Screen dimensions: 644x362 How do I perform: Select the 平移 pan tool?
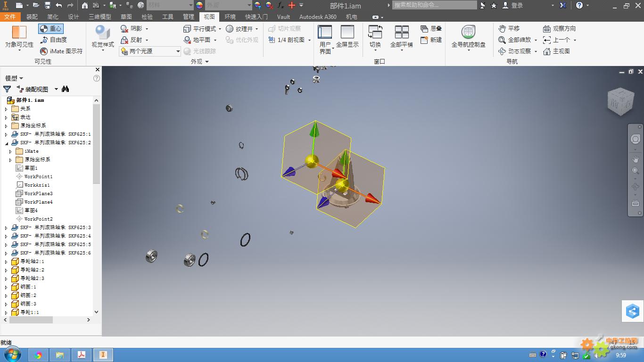pos(509,29)
